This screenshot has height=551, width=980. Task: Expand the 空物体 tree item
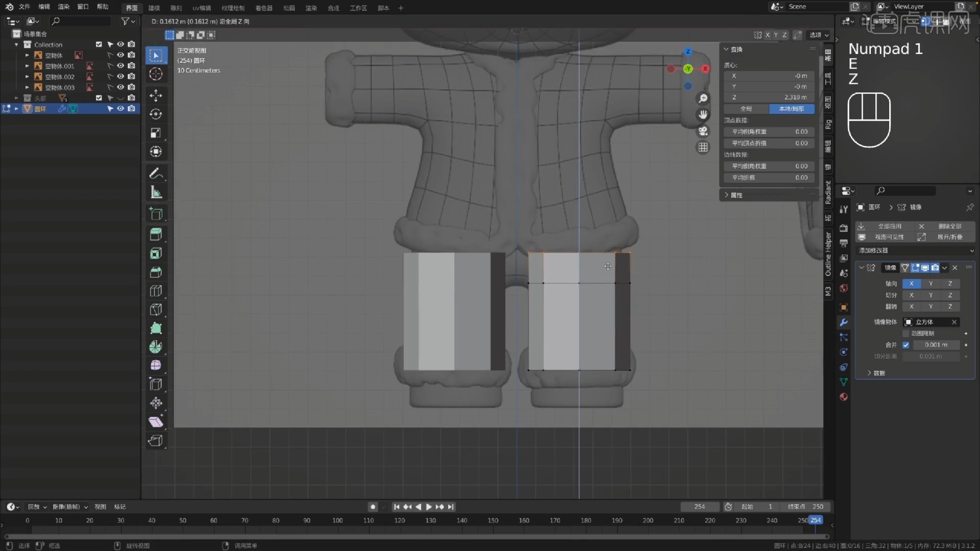pyautogui.click(x=27, y=55)
